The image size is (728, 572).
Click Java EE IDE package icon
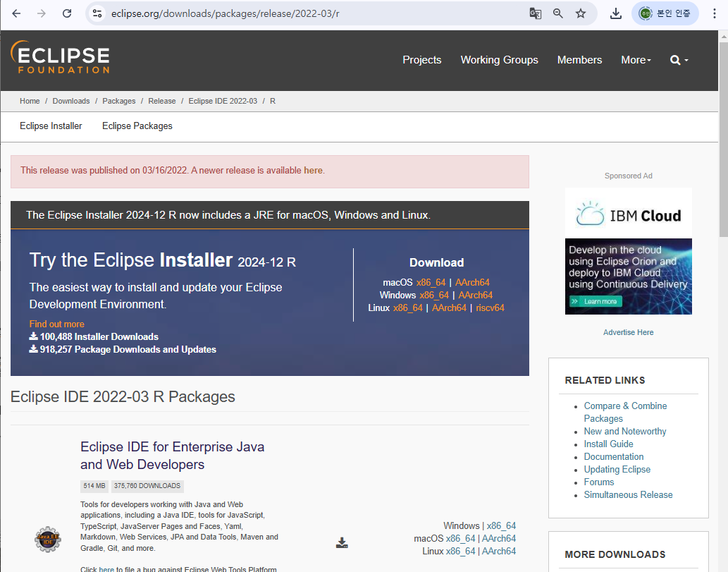tap(48, 540)
